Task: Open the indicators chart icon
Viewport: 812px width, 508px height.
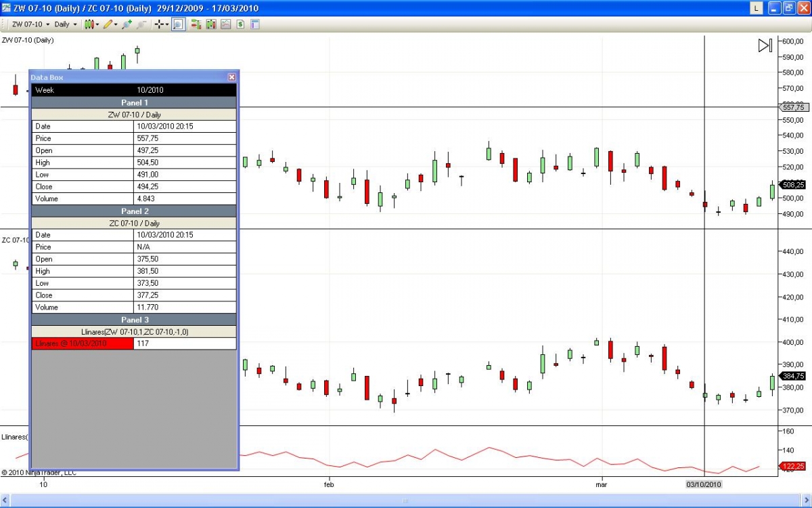Action: (x=226, y=24)
